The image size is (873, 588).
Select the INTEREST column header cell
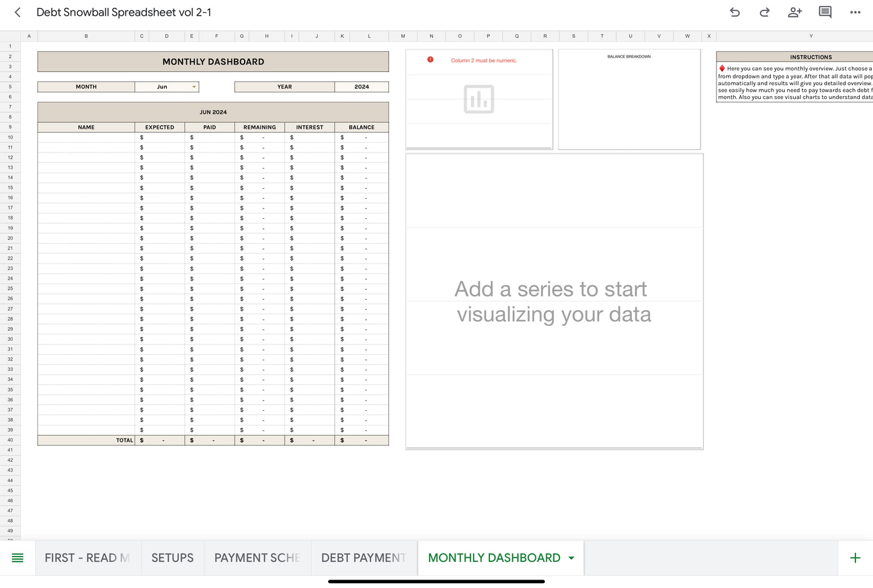click(310, 128)
